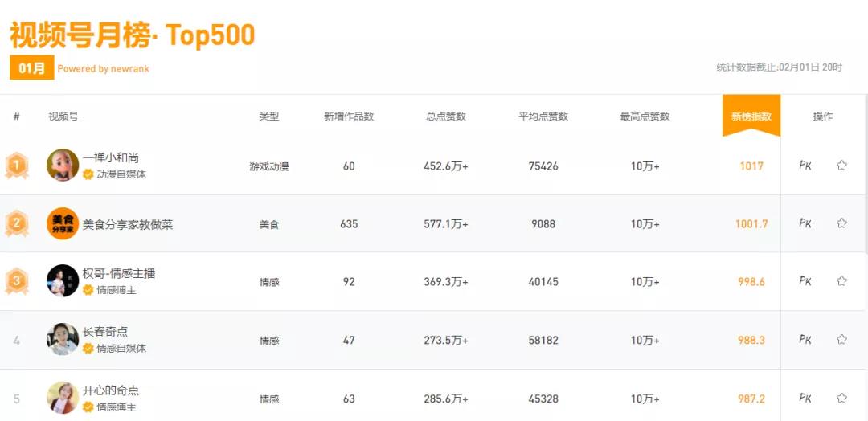Viewport: 868px width, 421px height.
Task: Click the PK icon for 权哥-情感主播
Action: pyautogui.click(x=805, y=281)
